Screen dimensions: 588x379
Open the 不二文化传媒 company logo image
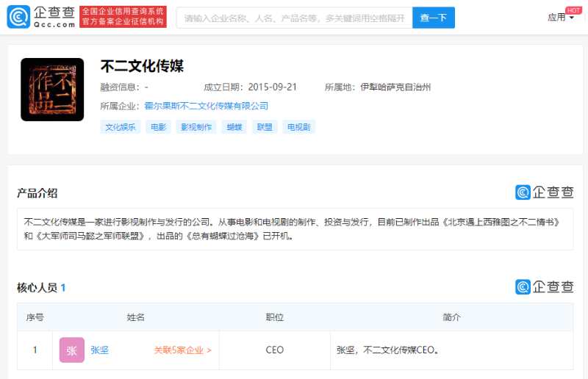(x=51, y=90)
